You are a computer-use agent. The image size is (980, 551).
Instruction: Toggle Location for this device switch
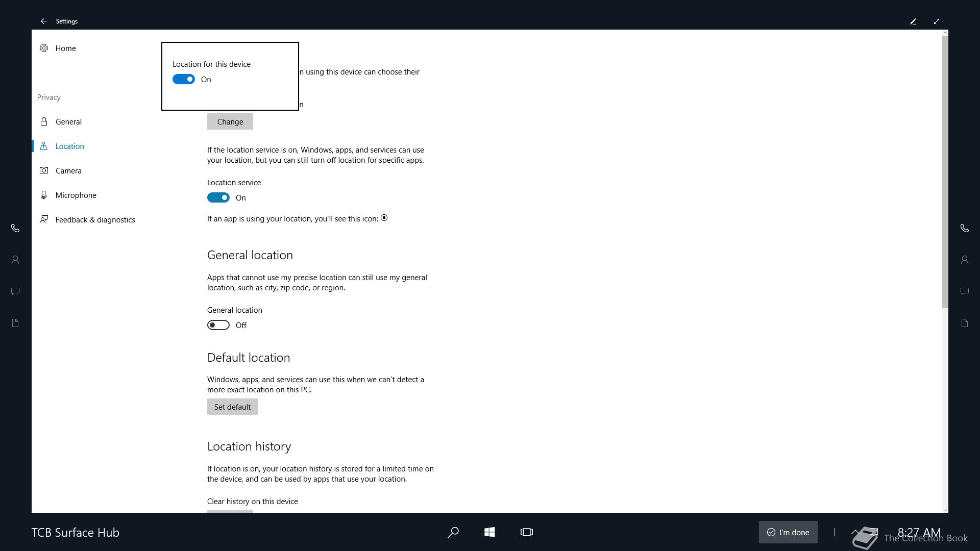click(x=184, y=79)
